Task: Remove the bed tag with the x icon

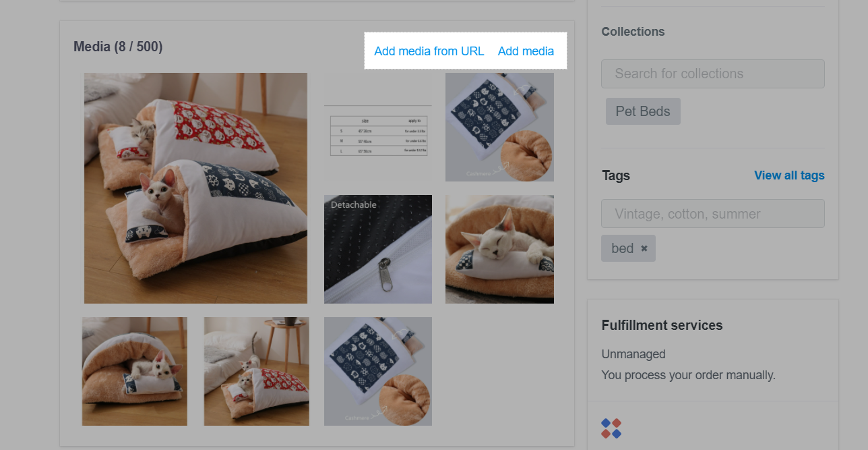Action: pyautogui.click(x=644, y=248)
